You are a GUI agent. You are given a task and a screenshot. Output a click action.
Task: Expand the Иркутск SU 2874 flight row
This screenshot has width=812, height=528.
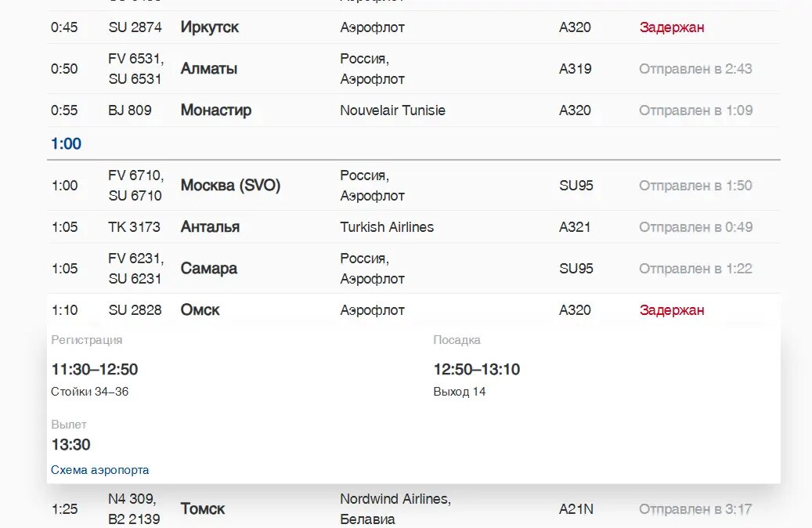pyautogui.click(x=210, y=27)
